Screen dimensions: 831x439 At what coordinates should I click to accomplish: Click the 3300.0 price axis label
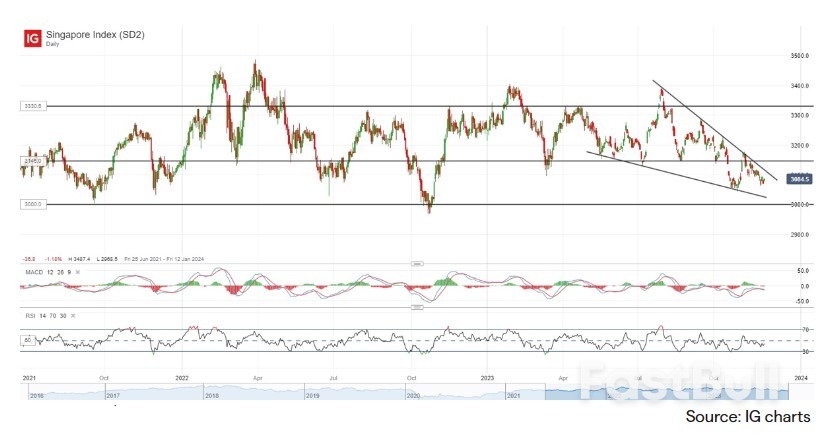(x=799, y=116)
